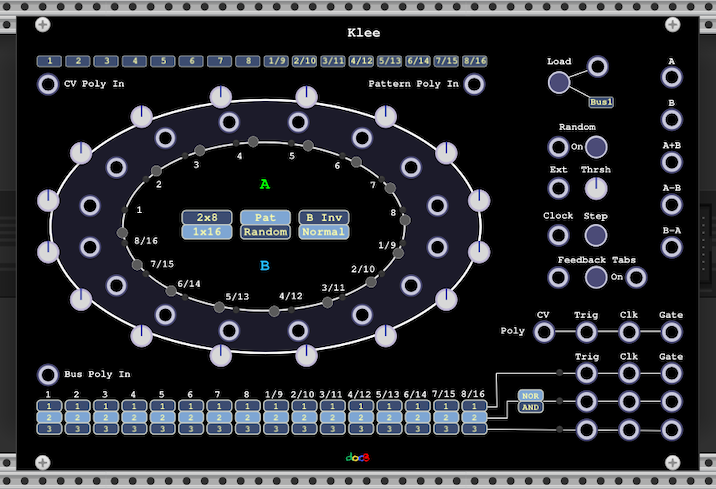Click the docB logo
Screen dimensions: 716x489
(358, 457)
